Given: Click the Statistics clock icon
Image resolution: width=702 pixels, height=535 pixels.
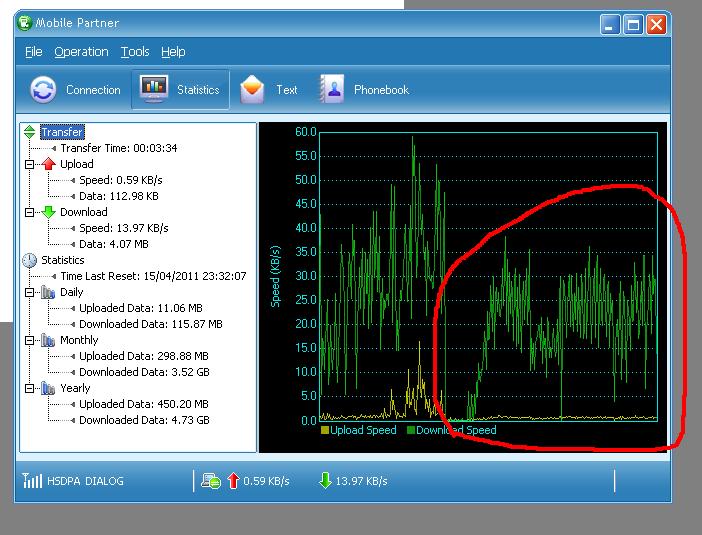Looking at the screenshot, I should click(30, 260).
